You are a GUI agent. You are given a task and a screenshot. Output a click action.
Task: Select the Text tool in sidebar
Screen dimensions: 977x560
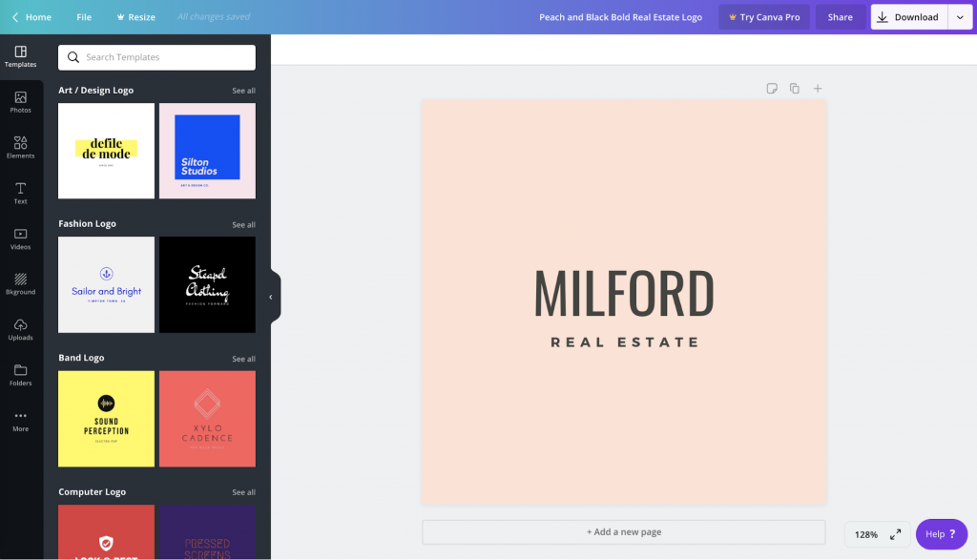pos(21,193)
